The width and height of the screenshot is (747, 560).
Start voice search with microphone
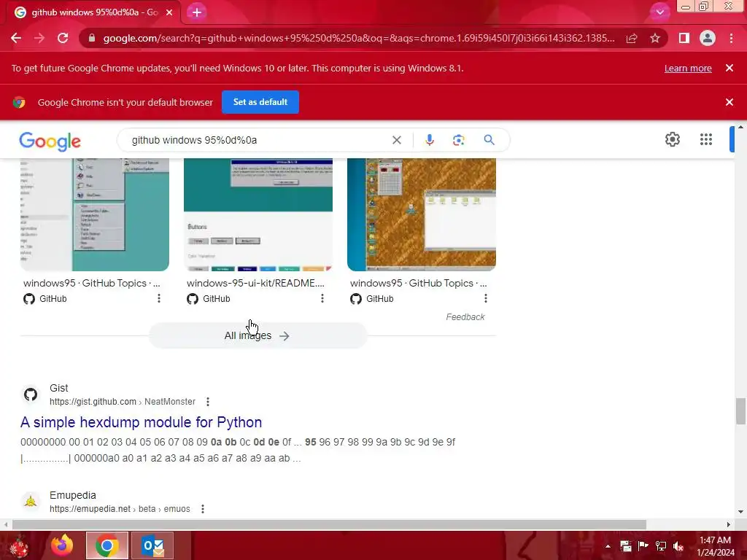point(429,140)
